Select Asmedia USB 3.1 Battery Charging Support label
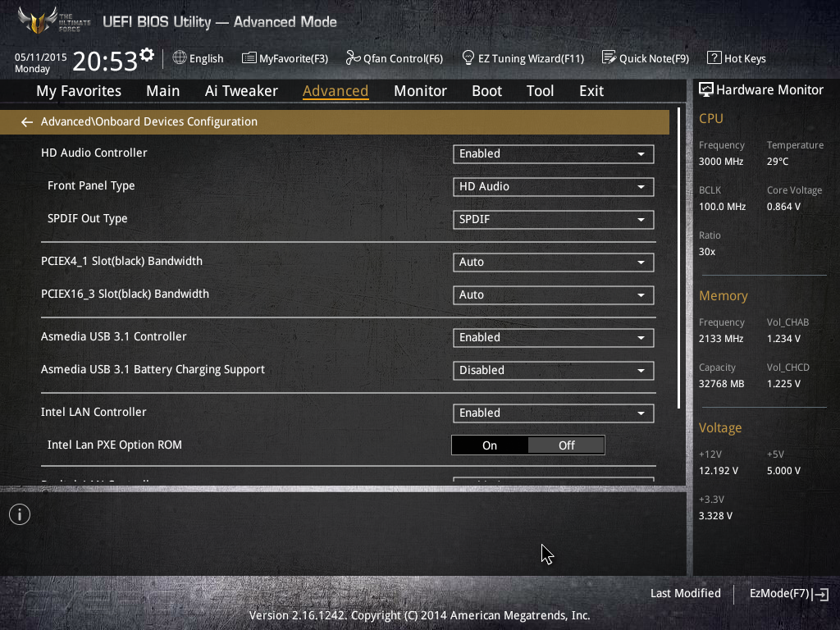Viewport: 840px width, 630px height. point(153,370)
